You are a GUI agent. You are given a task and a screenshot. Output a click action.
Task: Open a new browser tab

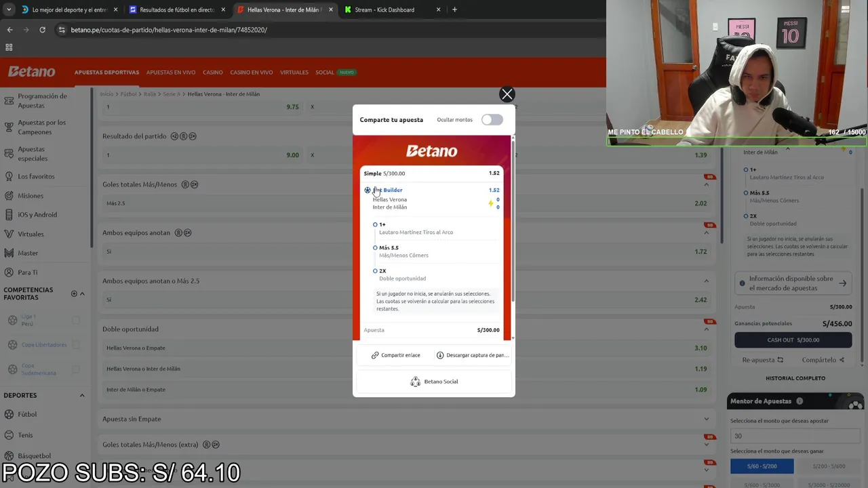pyautogui.click(x=454, y=9)
